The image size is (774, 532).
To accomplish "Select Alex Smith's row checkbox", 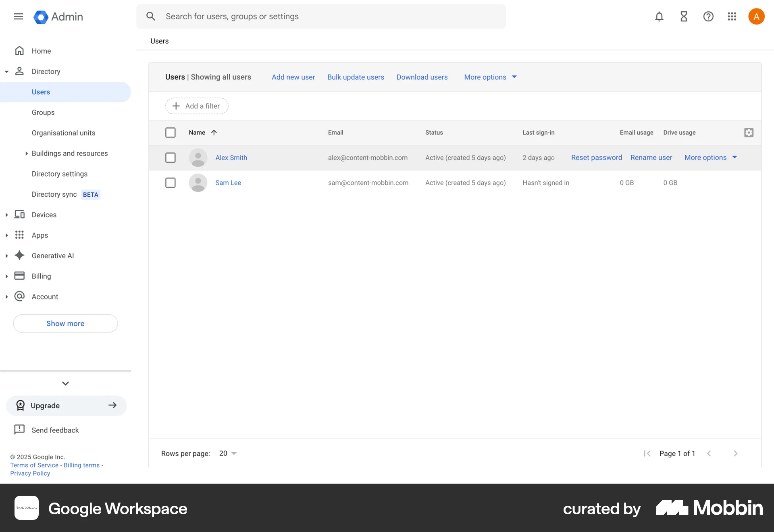I will click(x=170, y=158).
